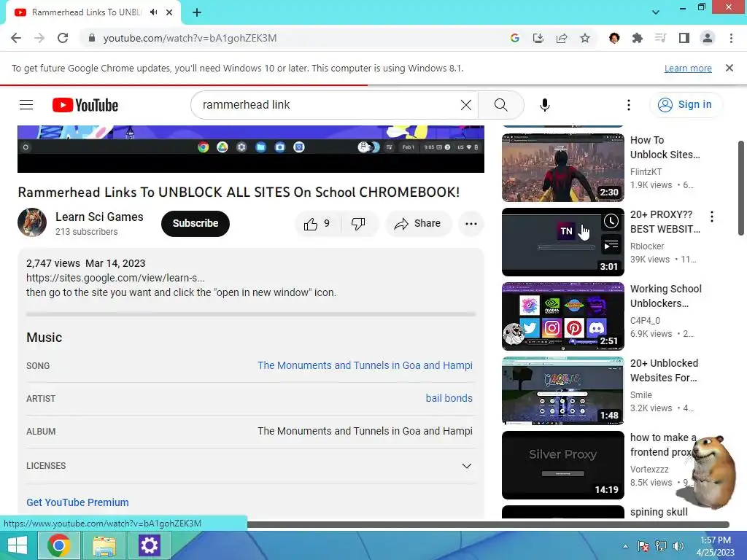Bookmark this page with the star

click(585, 38)
